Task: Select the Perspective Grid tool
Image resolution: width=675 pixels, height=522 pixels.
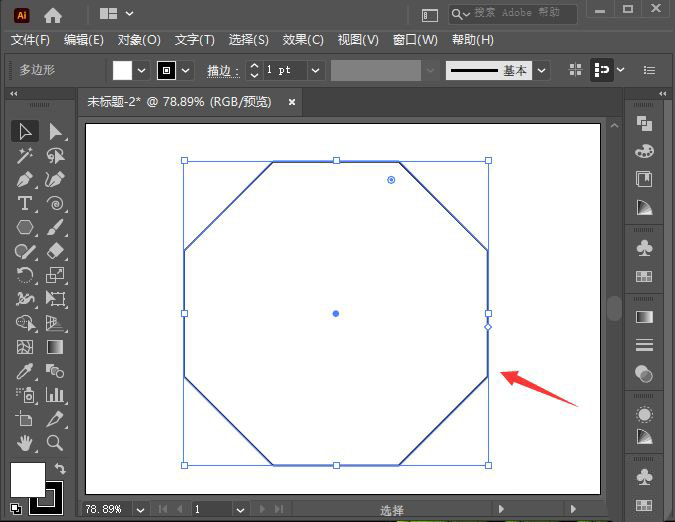Action: pyautogui.click(x=56, y=323)
